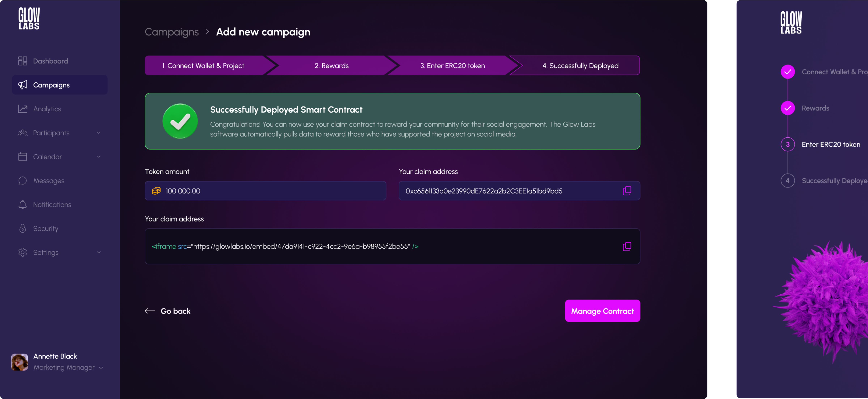Click completed Connect Wallet step checkmark
The image size is (868, 399).
coord(788,72)
